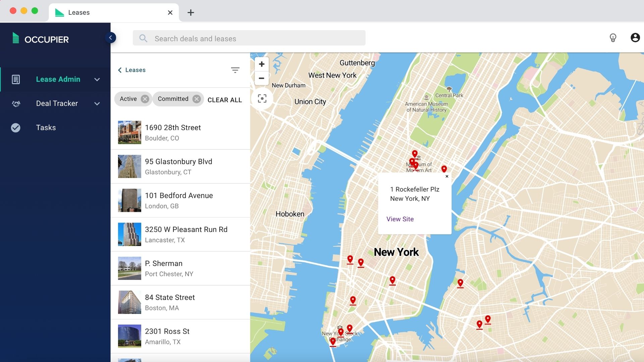Remove the Active filter chip
This screenshot has height=362, width=644.
(145, 99)
